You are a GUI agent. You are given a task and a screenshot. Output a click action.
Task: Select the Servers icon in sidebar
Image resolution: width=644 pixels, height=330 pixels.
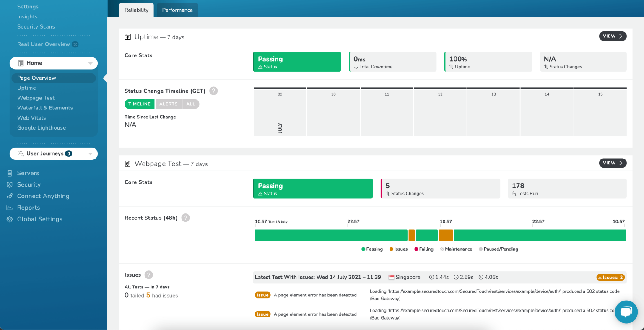pyautogui.click(x=9, y=173)
